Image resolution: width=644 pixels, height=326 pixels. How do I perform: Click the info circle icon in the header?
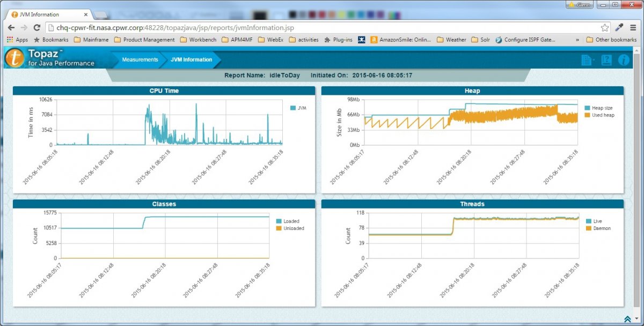(x=624, y=60)
